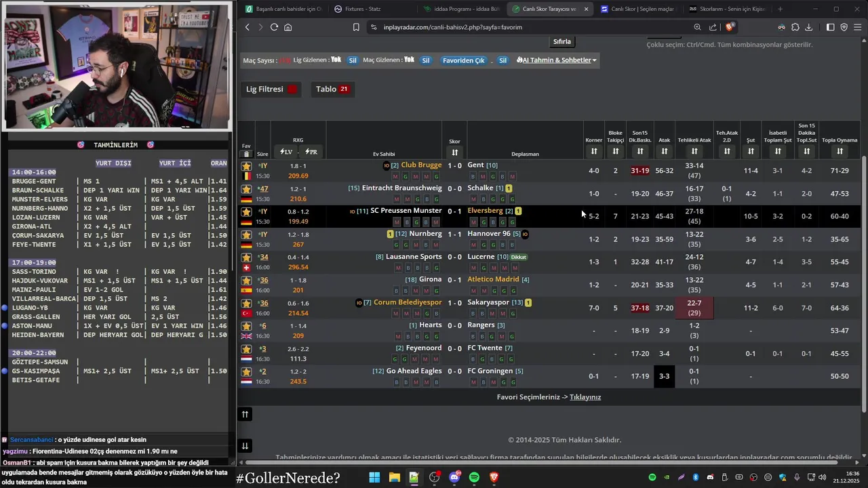Click Sil next to Lig Gizlenen
This screenshot has width=868, height=488.
[353, 60]
